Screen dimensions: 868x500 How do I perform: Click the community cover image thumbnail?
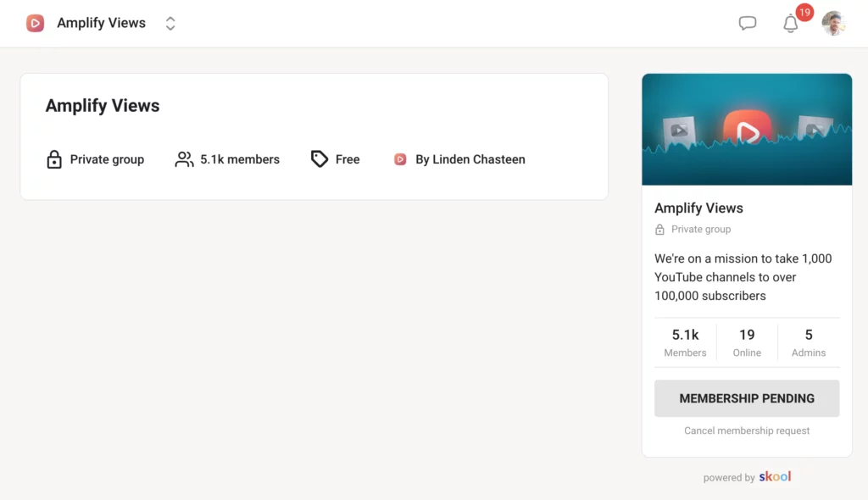click(x=747, y=129)
